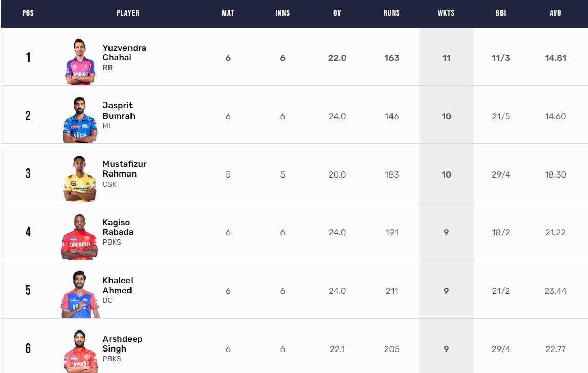Open Jasprit Bumrah player name link
The image size is (588, 373).
point(119,111)
